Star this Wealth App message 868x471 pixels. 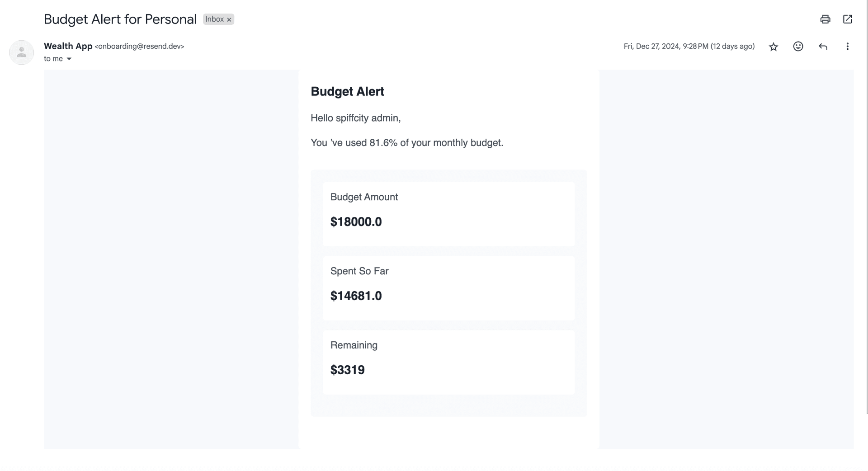(x=774, y=47)
